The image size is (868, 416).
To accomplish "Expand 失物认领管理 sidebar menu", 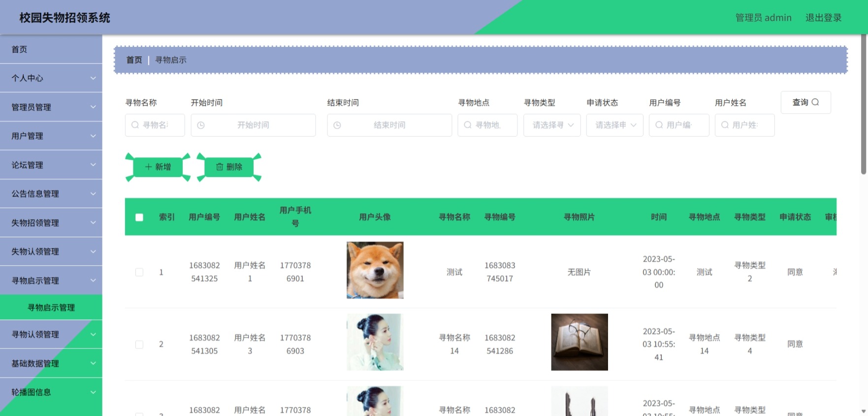I will pyautogui.click(x=51, y=251).
